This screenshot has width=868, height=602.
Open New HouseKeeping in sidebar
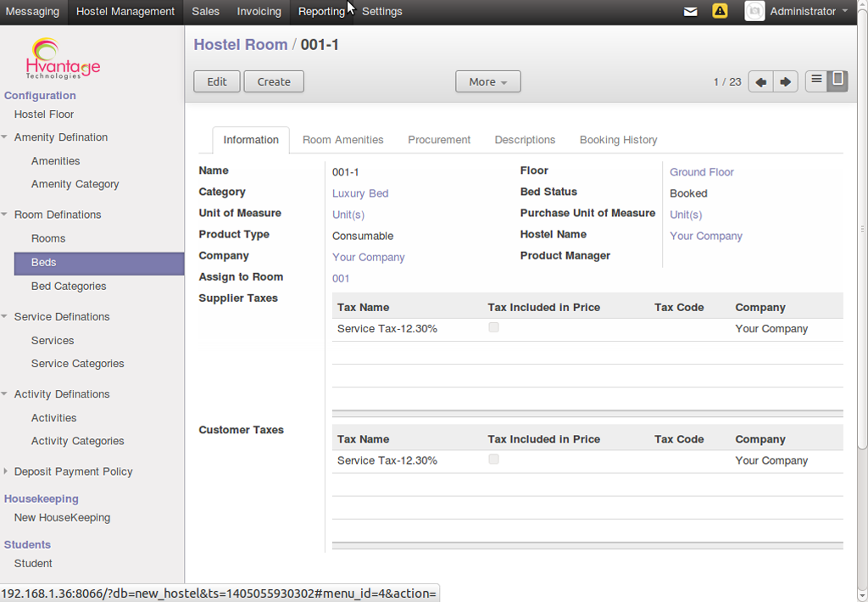[62, 518]
